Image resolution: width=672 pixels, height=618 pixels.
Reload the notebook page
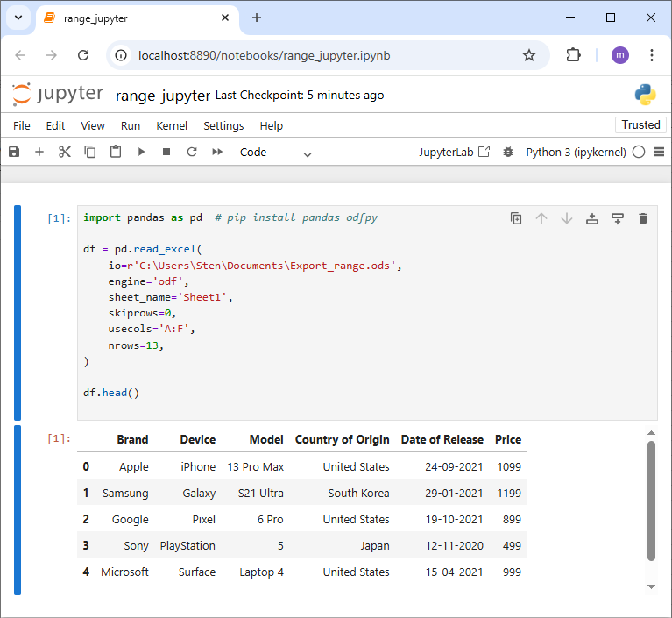click(x=83, y=55)
